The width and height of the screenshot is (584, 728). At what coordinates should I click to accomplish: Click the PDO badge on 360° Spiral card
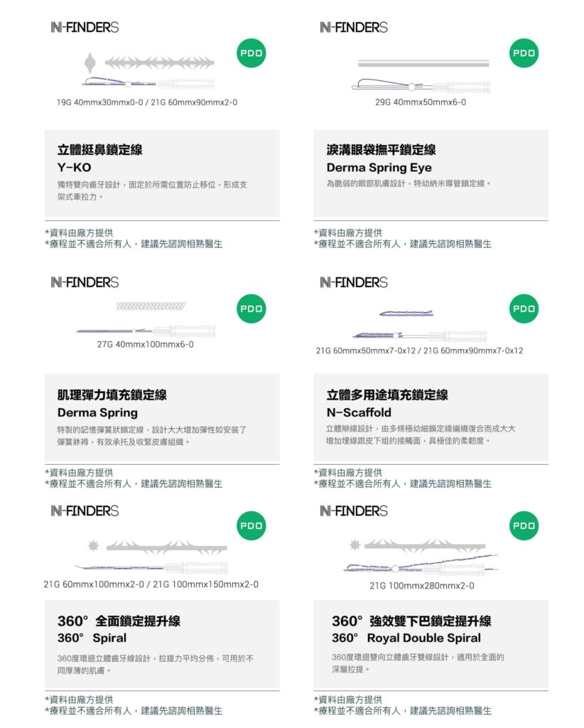point(251,525)
